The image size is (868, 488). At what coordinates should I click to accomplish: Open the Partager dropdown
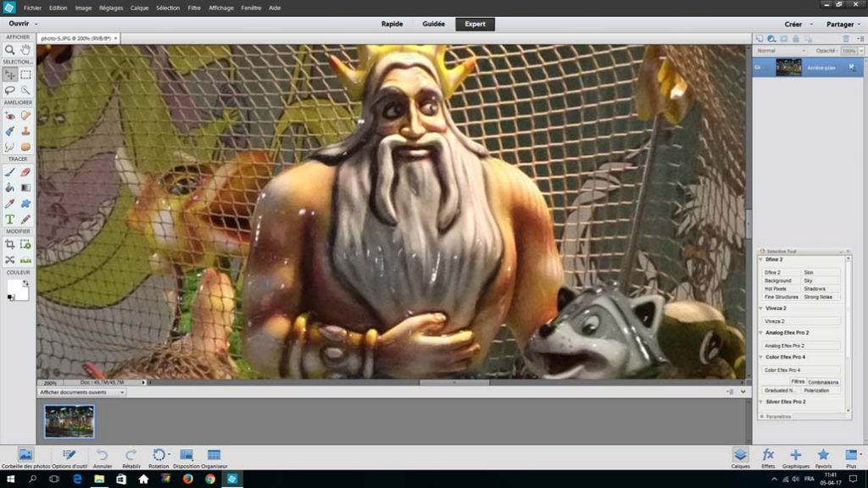tap(843, 24)
